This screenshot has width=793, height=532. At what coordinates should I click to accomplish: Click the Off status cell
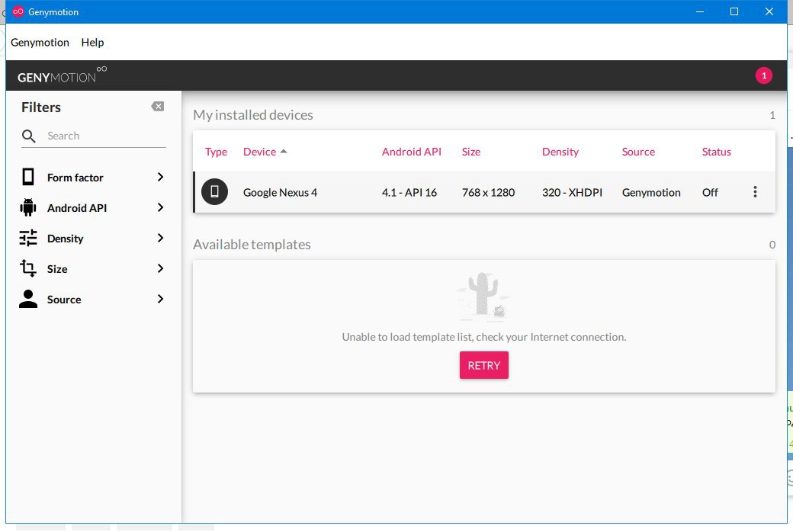(710, 193)
